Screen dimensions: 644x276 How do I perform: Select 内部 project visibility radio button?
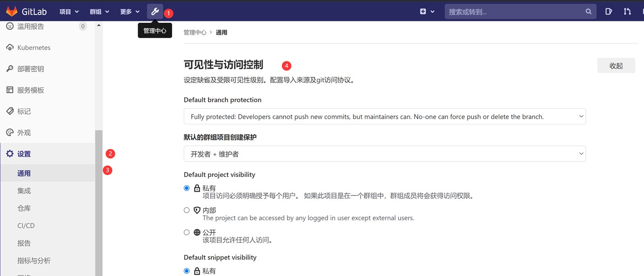pos(187,210)
